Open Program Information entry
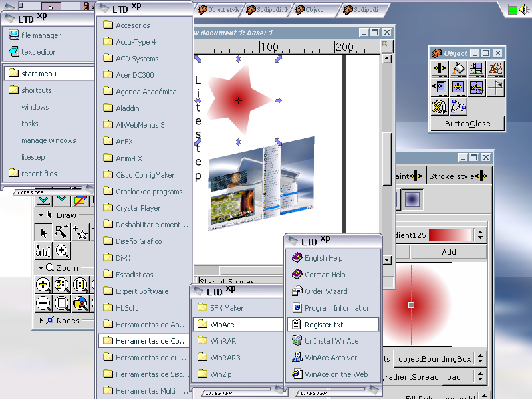The image size is (532, 399). click(x=333, y=308)
